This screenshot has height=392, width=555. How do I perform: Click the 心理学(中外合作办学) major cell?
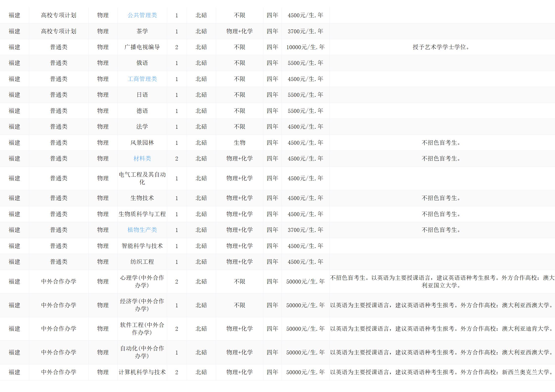click(142, 282)
